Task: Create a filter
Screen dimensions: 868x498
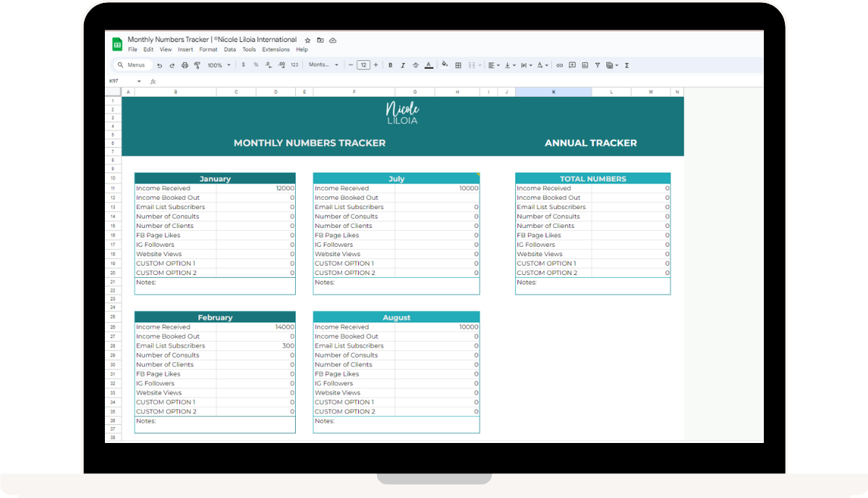Action: [597, 65]
